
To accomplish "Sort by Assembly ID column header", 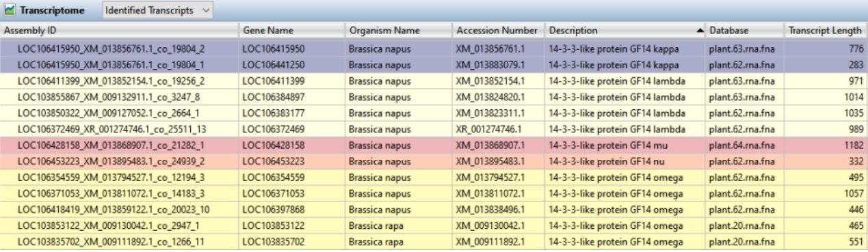I will [120, 31].
